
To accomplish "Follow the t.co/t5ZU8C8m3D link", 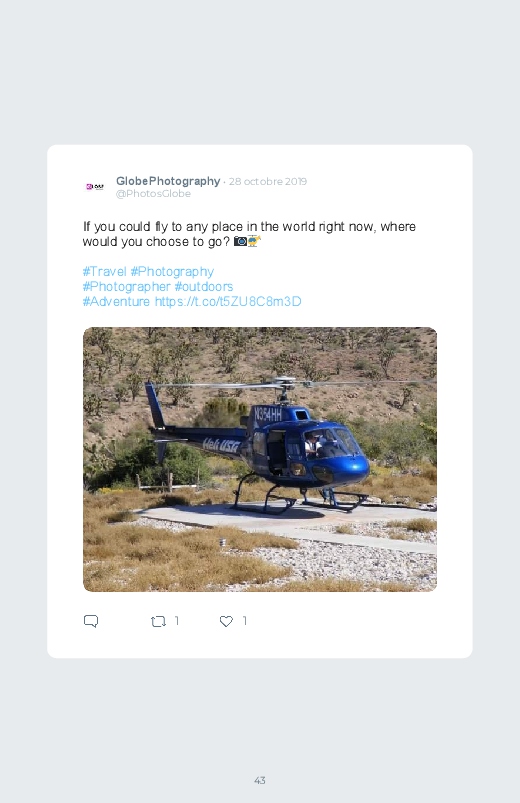I will click(228, 301).
